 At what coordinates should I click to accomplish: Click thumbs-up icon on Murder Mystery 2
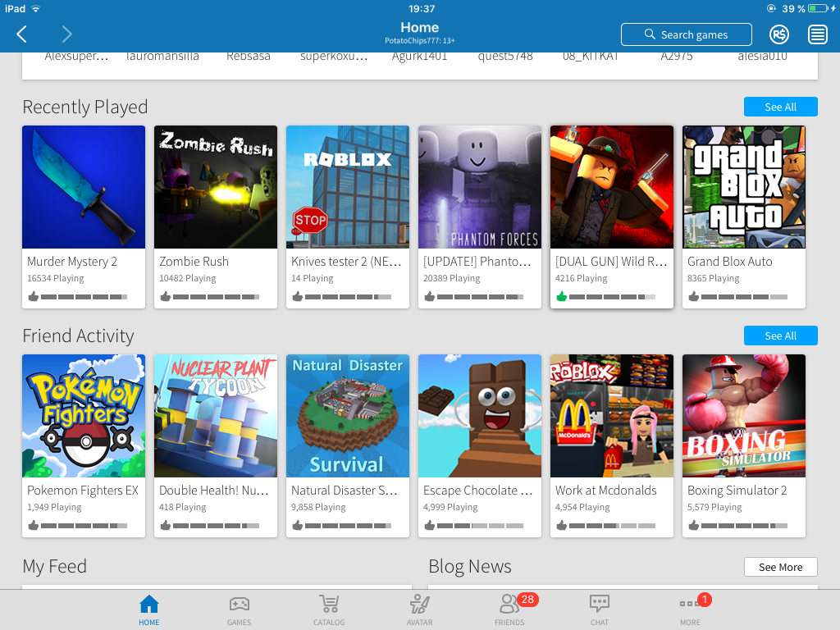[33, 296]
